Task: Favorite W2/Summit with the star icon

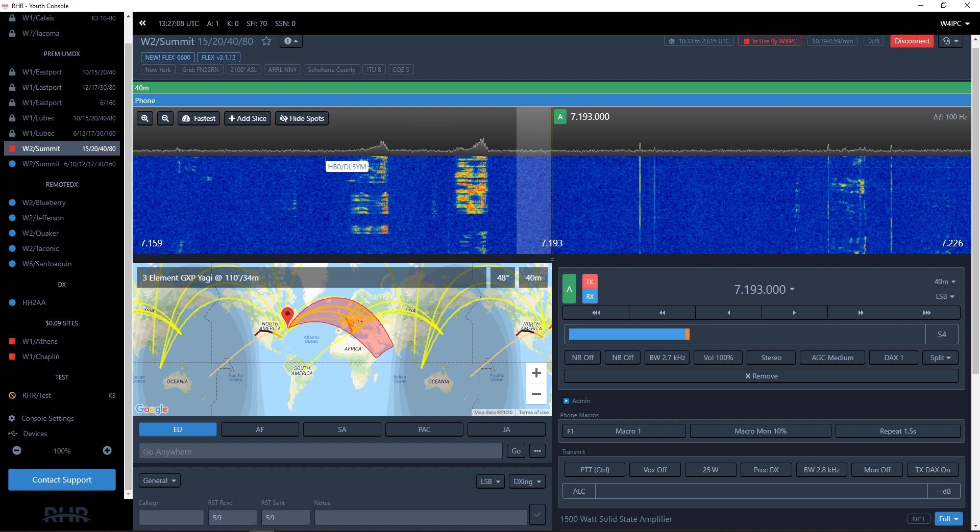Action: 266,41
